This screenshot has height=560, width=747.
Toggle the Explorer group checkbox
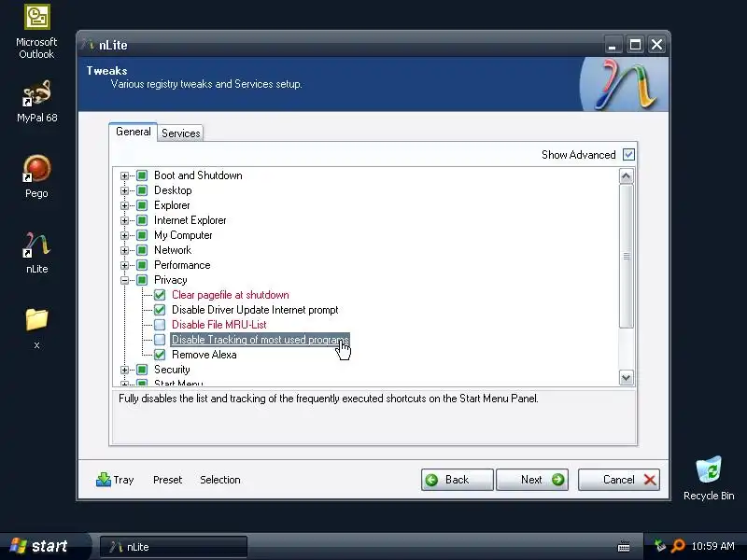pos(142,205)
